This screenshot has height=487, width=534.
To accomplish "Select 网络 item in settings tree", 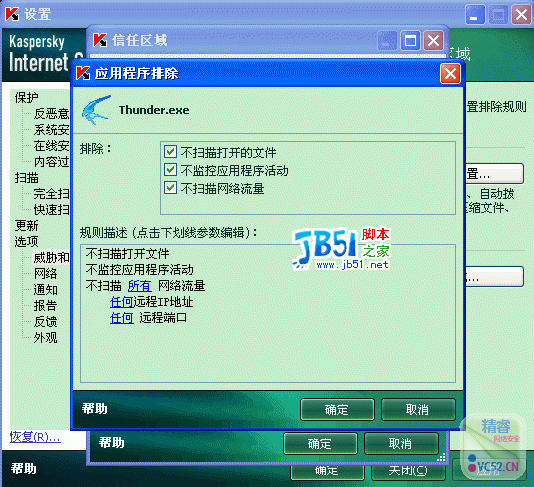I will click(45, 274).
